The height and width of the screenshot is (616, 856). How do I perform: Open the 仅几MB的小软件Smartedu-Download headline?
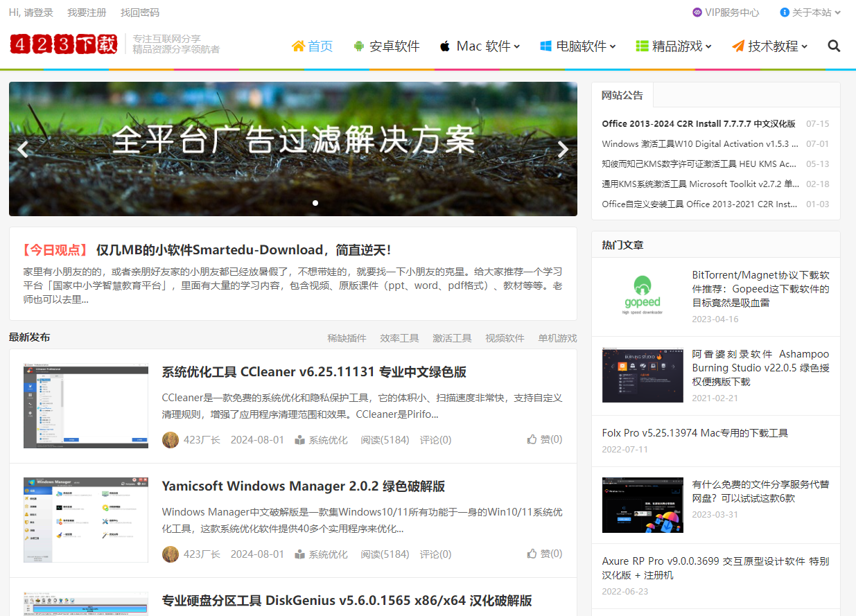click(243, 250)
